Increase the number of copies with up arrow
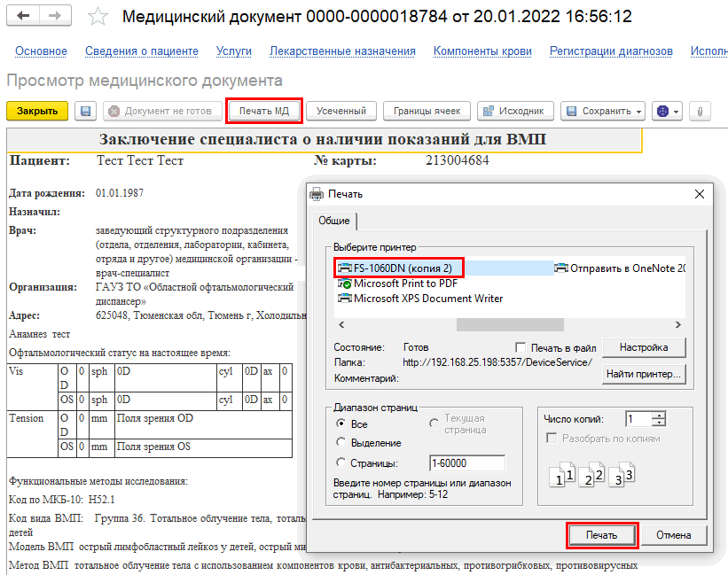 (658, 416)
